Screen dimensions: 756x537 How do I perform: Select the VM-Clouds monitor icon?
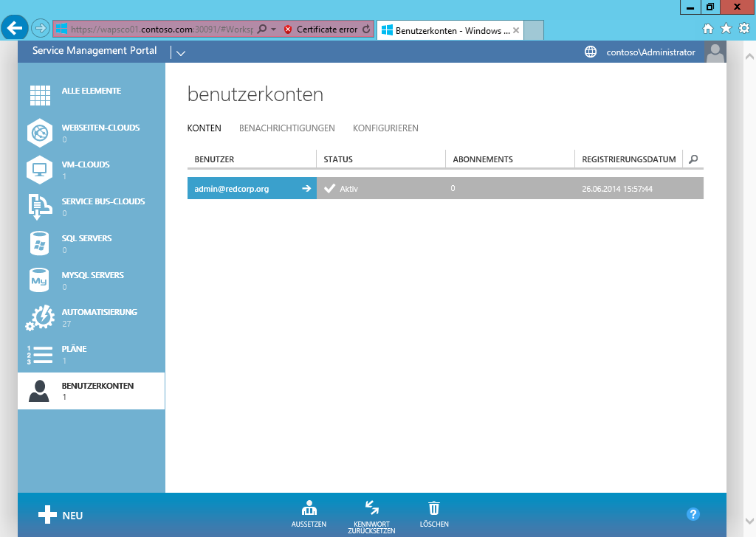(40, 170)
